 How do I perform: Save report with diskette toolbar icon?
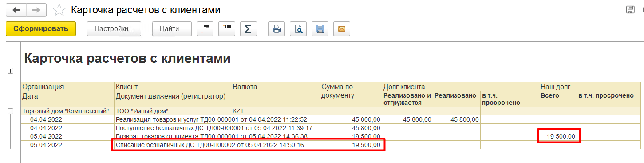[320, 29]
